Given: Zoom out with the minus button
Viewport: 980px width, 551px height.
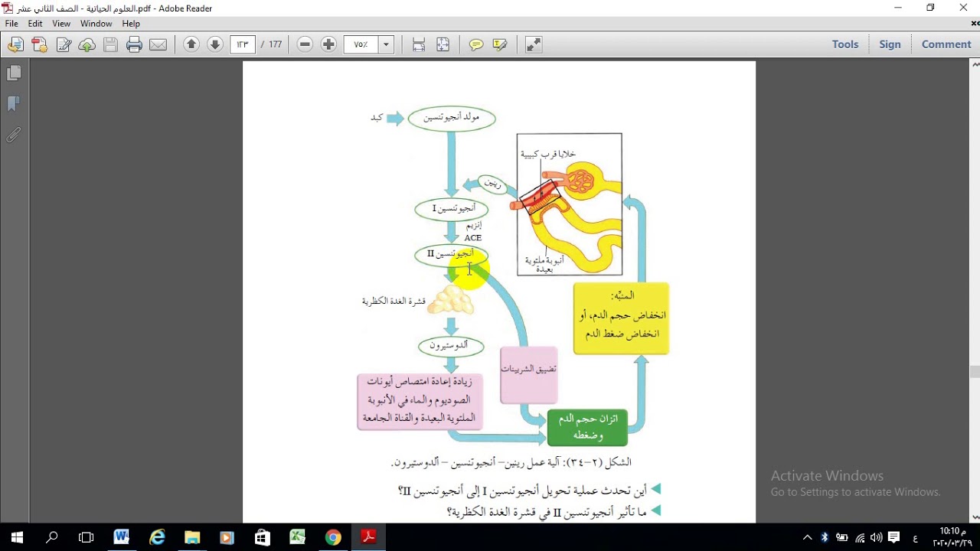Looking at the screenshot, I should click(305, 44).
